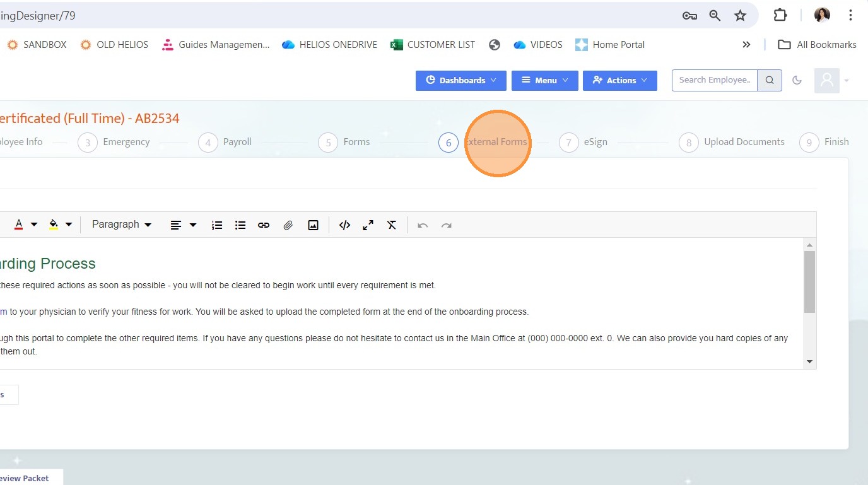The image size is (868, 485).
Task: Apply the yellow highlight color button
Action: 54,225
